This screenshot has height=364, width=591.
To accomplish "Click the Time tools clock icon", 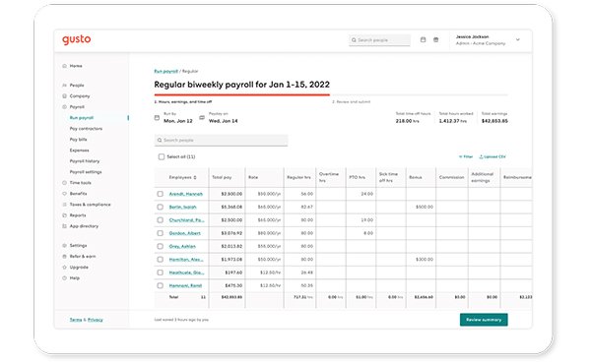I will (64, 183).
